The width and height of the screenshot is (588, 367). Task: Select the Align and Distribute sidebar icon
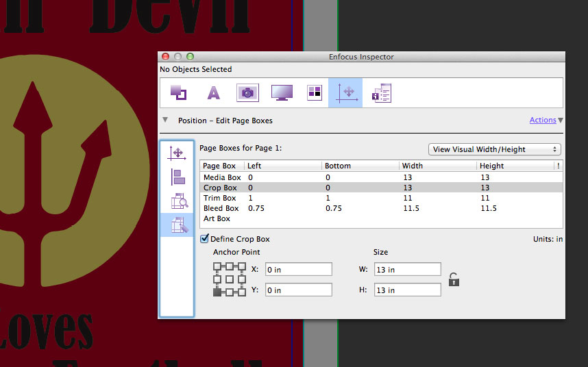pyautogui.click(x=177, y=177)
